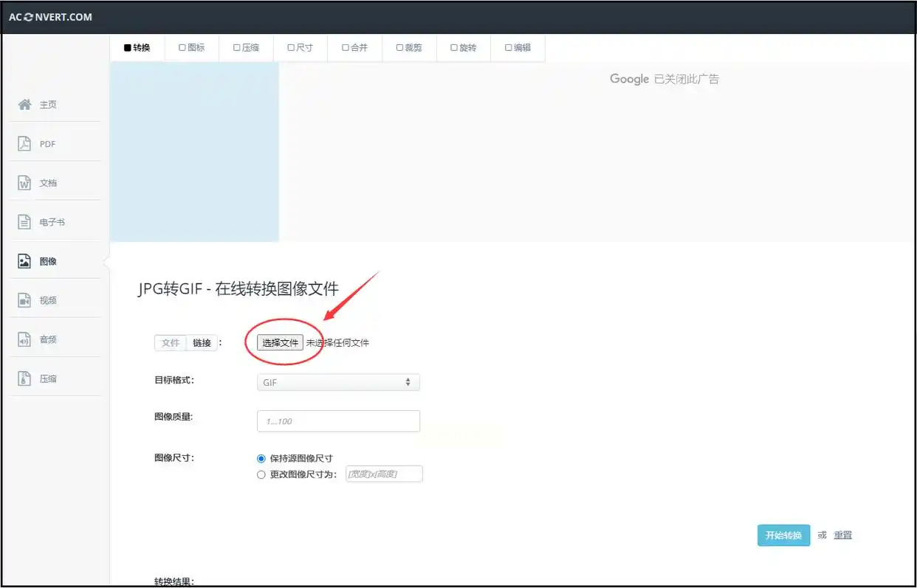Image resolution: width=917 pixels, height=588 pixels.
Task: Select 视频 text in the sidebar
Action: [48, 300]
